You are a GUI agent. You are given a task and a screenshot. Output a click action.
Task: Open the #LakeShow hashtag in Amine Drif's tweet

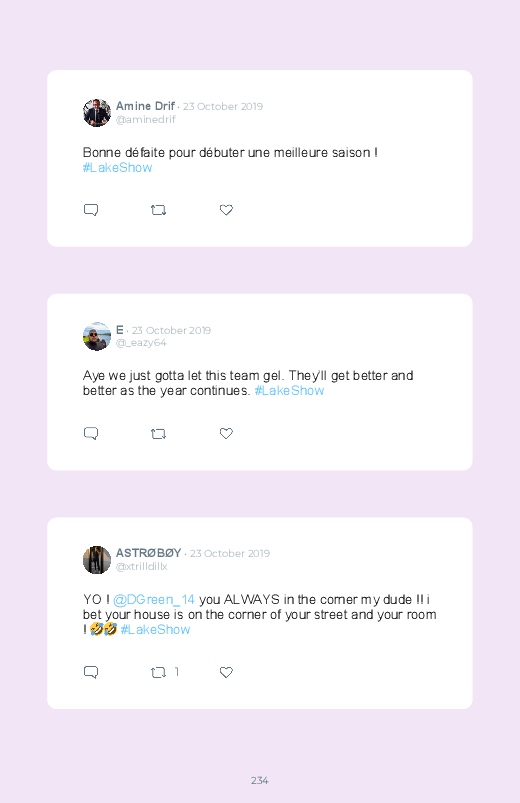coord(117,167)
